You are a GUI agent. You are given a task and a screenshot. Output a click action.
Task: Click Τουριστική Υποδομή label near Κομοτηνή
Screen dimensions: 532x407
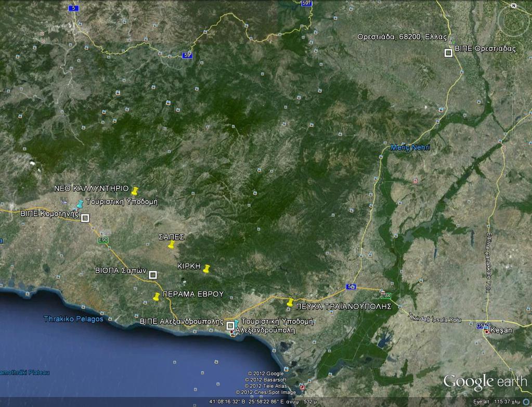pos(122,202)
